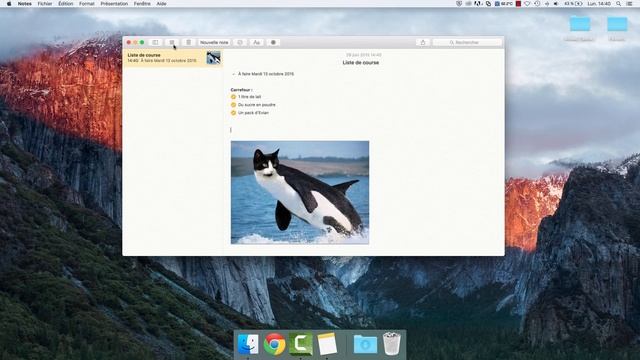
Task: Open Finder from the Dock
Action: [x=248, y=344]
